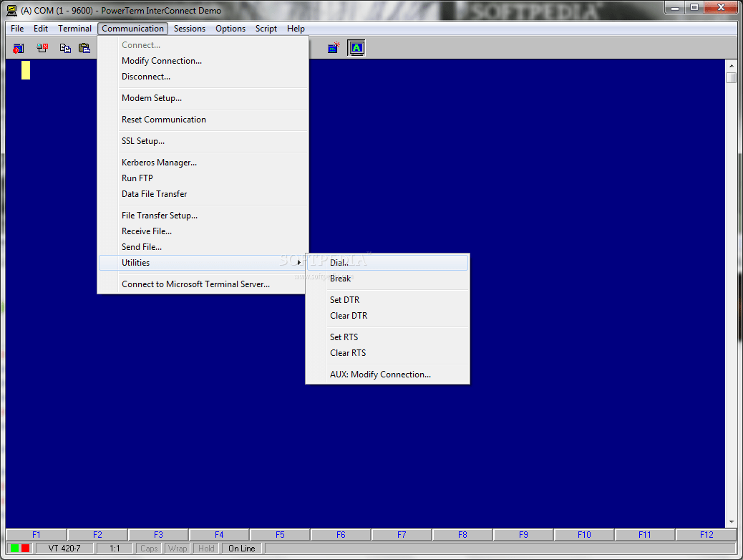Click the reset communication toolbar icon
This screenshot has width=743, height=560.
(19, 48)
